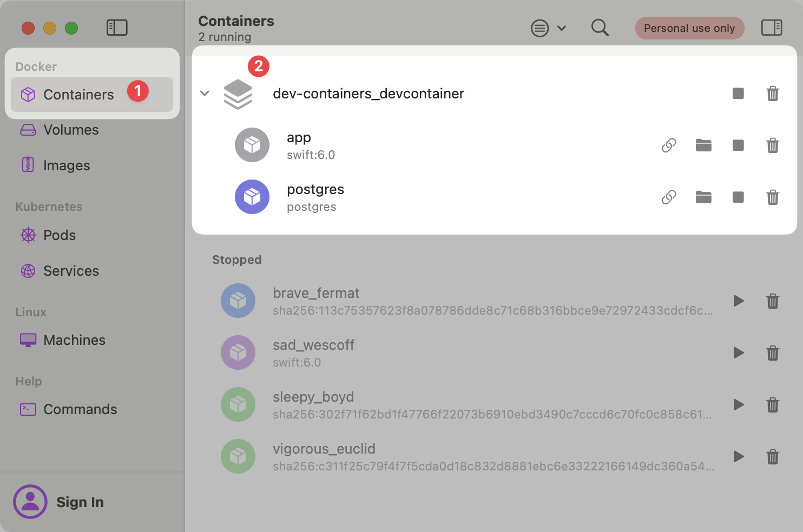Toggle the left sidebar visibility icon
This screenshot has height=532, width=803.
click(x=117, y=28)
